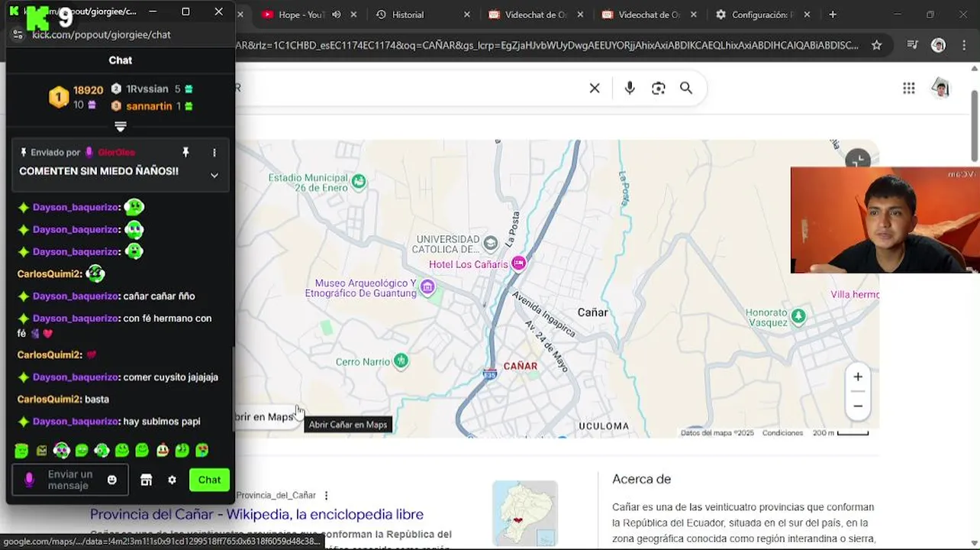Click the 'Acerca de' heading
The image size is (980, 550).
click(x=641, y=480)
